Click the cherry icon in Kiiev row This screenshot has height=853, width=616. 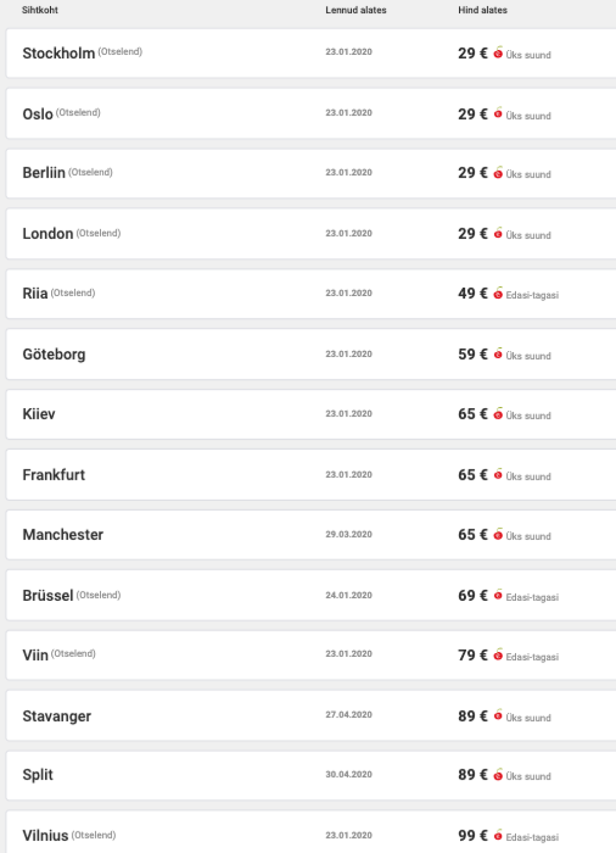coord(498,414)
